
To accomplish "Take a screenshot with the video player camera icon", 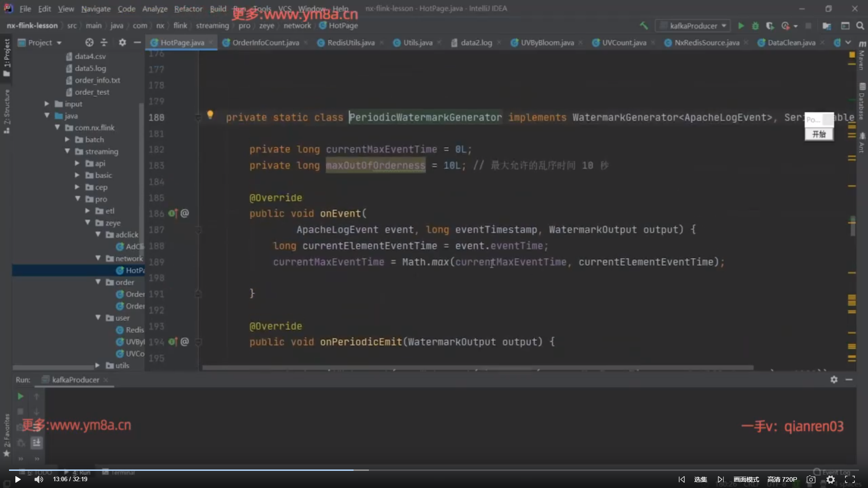I will point(811,479).
